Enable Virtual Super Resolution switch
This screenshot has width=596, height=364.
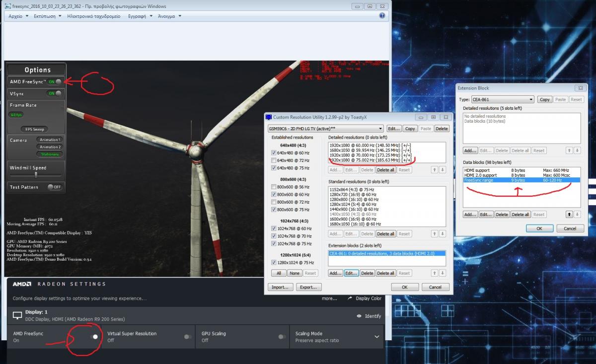pyautogui.click(x=188, y=337)
